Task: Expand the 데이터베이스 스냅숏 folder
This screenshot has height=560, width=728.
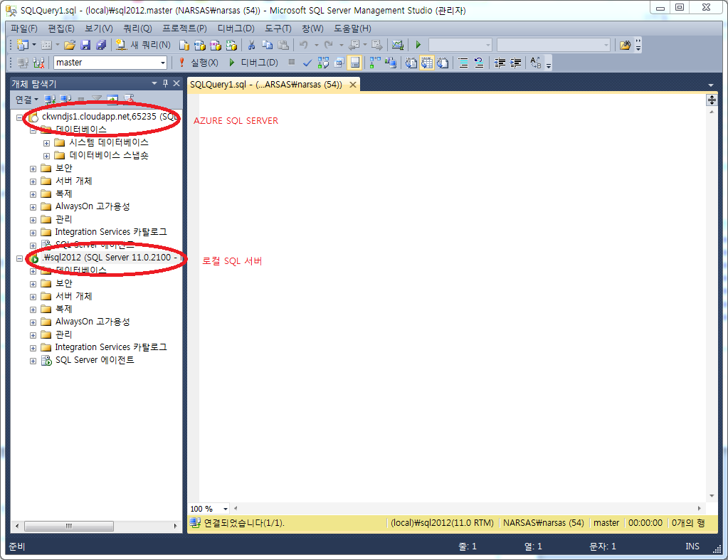Action: pos(46,156)
